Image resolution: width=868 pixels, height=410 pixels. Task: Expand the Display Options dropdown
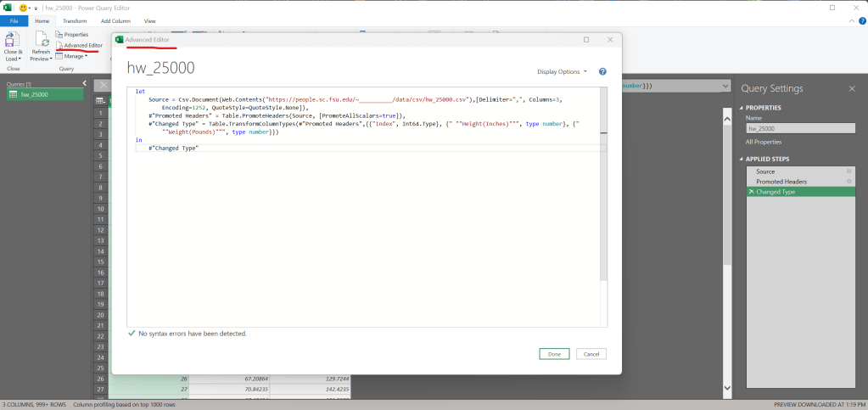pyautogui.click(x=562, y=72)
